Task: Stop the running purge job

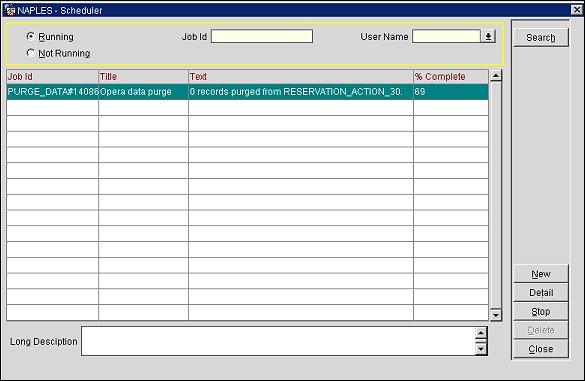Action: click(541, 311)
